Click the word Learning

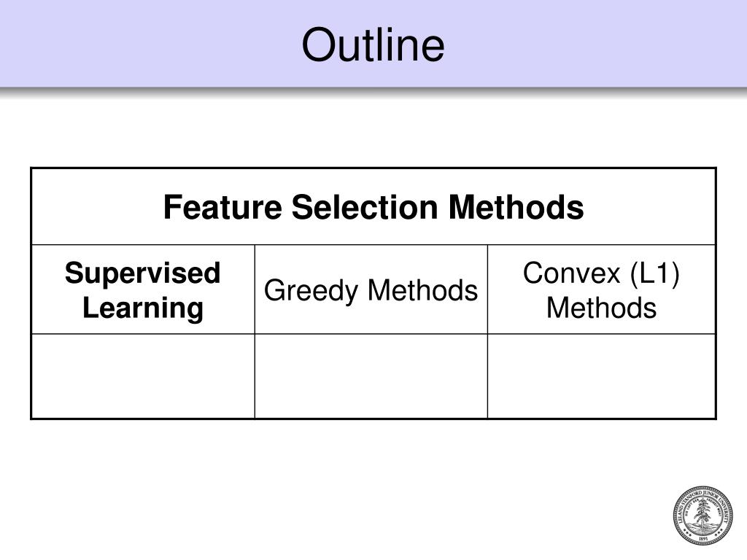pyautogui.click(x=143, y=308)
